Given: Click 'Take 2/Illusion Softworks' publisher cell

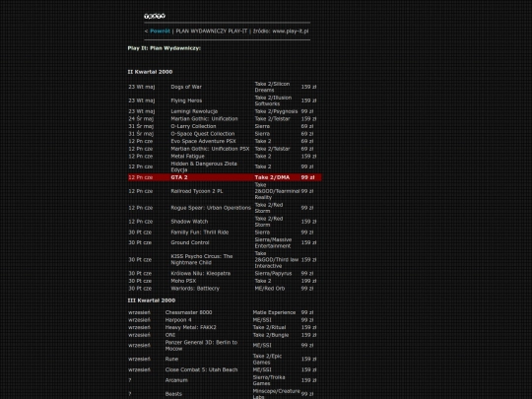Looking at the screenshot, I should pos(273,100).
